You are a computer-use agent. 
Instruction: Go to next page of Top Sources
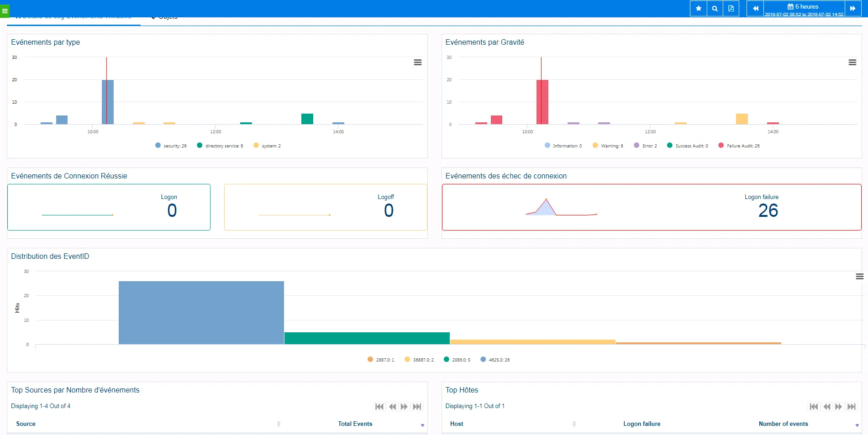[404, 407]
